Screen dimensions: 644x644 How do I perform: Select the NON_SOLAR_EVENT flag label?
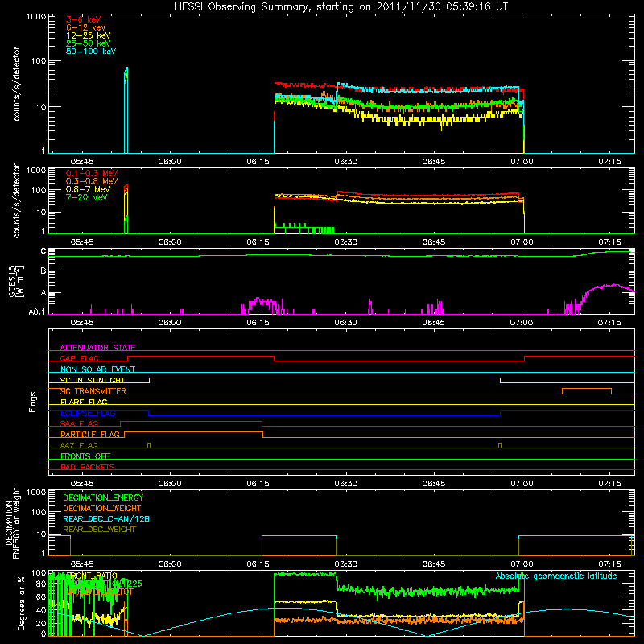coord(97,369)
